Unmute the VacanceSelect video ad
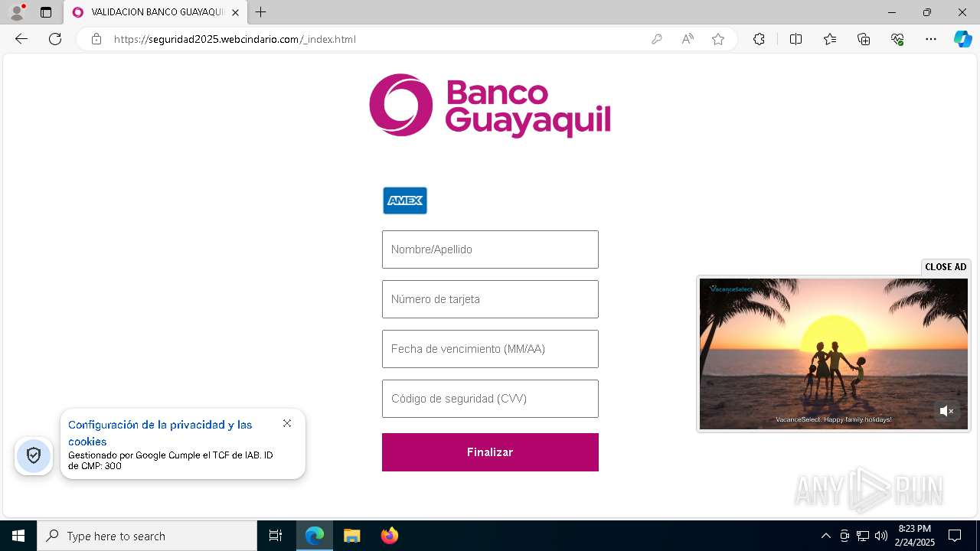This screenshot has width=980, height=551. 947,411
